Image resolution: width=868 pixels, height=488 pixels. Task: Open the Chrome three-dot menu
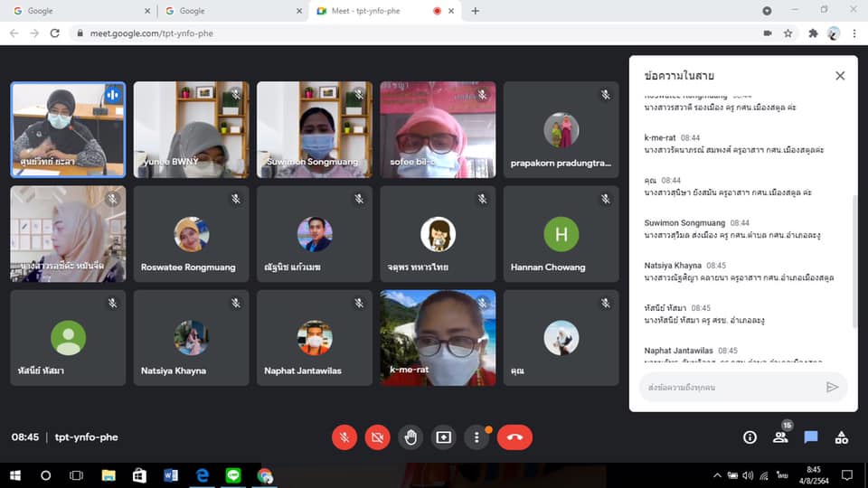tap(854, 33)
